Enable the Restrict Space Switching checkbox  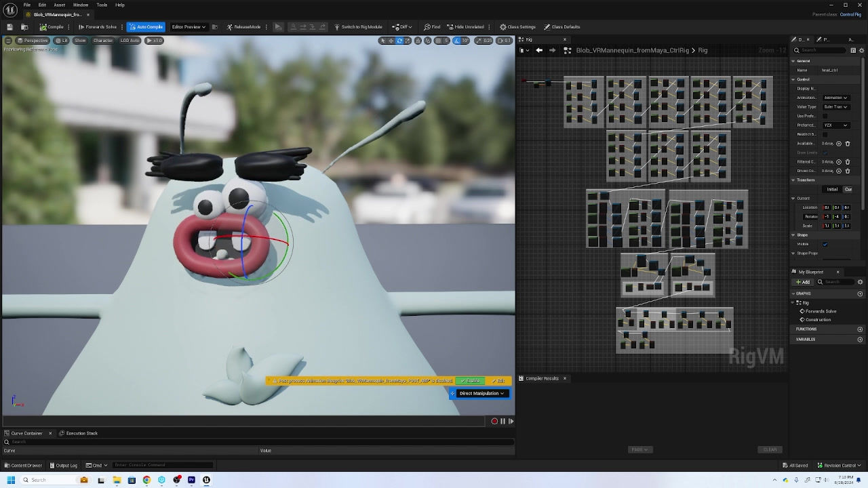coord(825,134)
